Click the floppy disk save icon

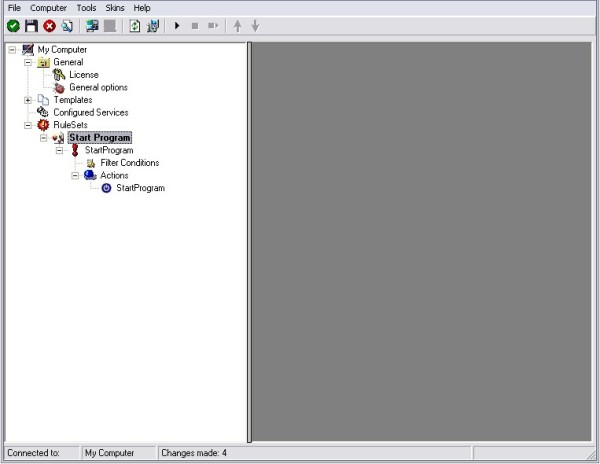pyautogui.click(x=31, y=26)
